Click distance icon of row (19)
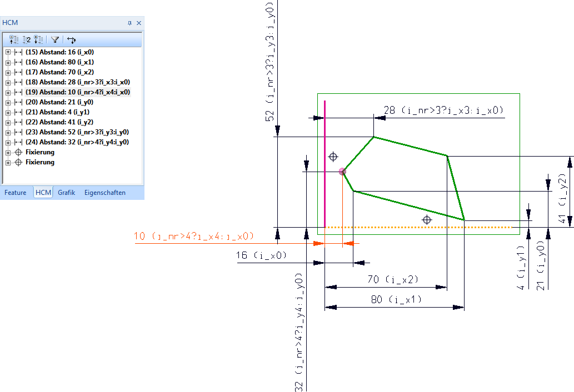Viewport: 574px width, 392px height. click(x=18, y=93)
